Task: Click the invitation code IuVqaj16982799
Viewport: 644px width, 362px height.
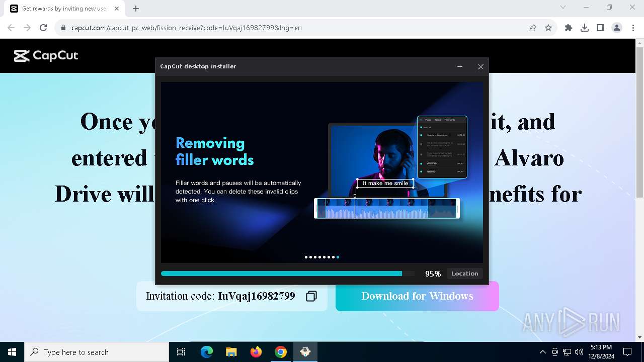Action: (x=256, y=296)
